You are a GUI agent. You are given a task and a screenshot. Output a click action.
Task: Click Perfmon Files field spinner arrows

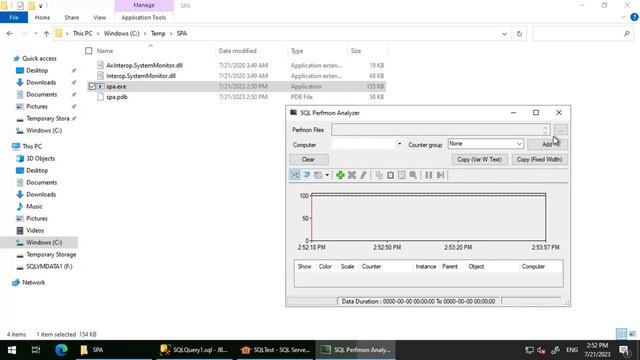pyautogui.click(x=545, y=130)
